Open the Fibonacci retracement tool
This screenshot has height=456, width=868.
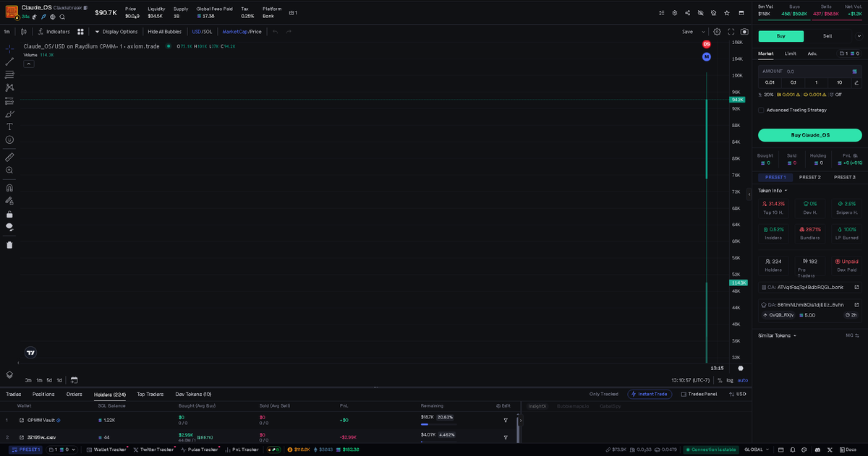click(9, 74)
